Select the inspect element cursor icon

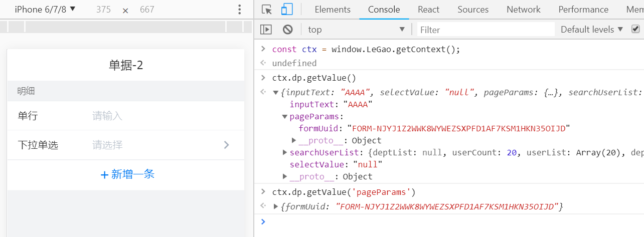[267, 10]
